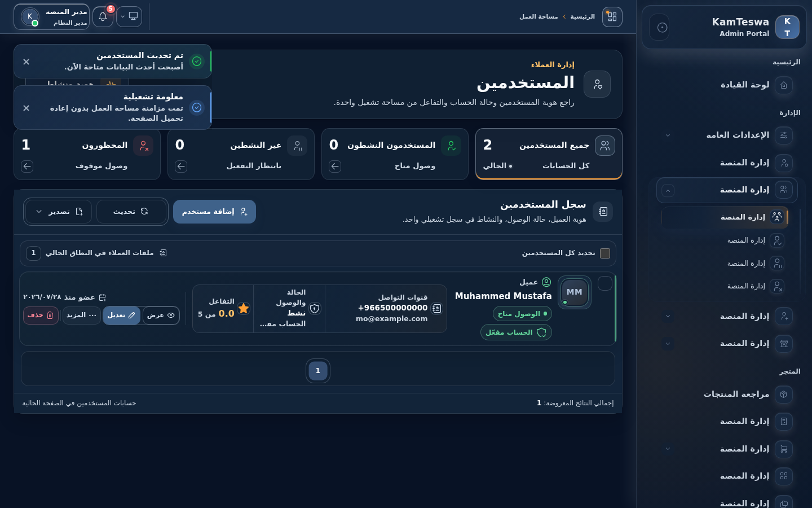812x508 pixels.
Task: Filter by the غير النشطين card
Action: tap(241, 154)
